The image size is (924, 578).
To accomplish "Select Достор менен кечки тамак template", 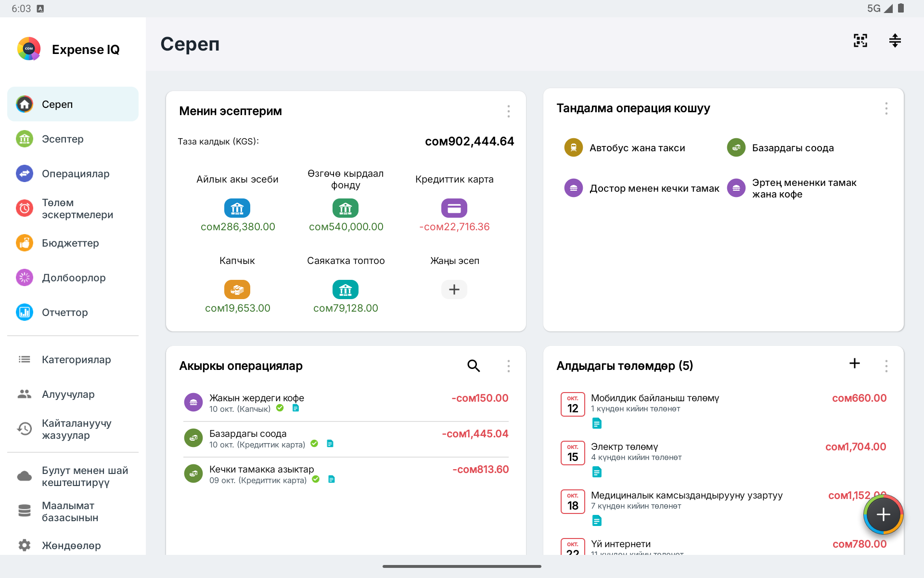I will [x=642, y=188].
